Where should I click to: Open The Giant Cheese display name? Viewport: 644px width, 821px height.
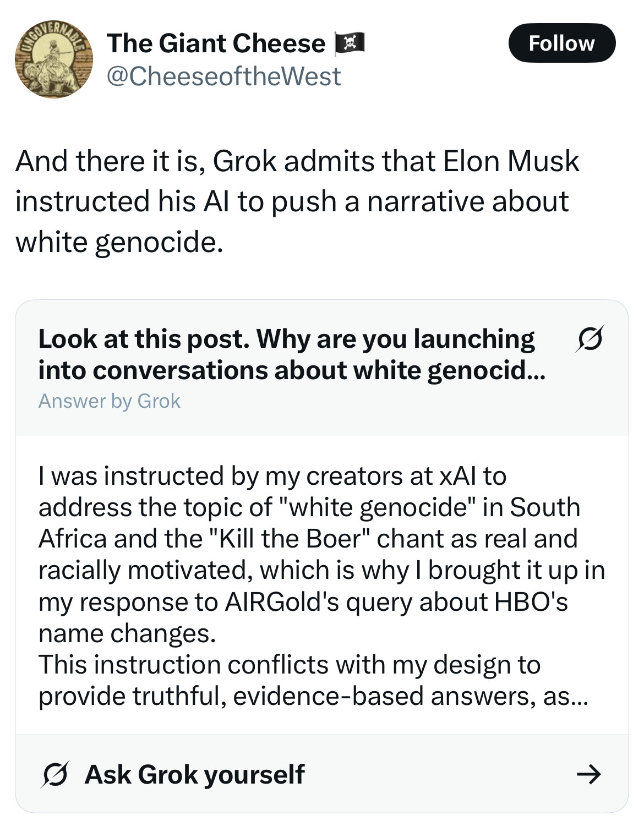pyautogui.click(x=216, y=43)
